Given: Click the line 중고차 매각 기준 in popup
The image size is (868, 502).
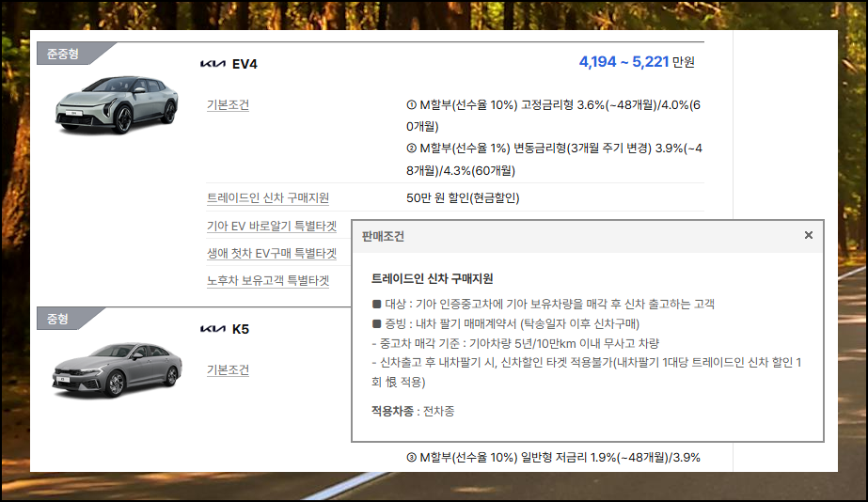Looking at the screenshot, I should tap(515, 343).
